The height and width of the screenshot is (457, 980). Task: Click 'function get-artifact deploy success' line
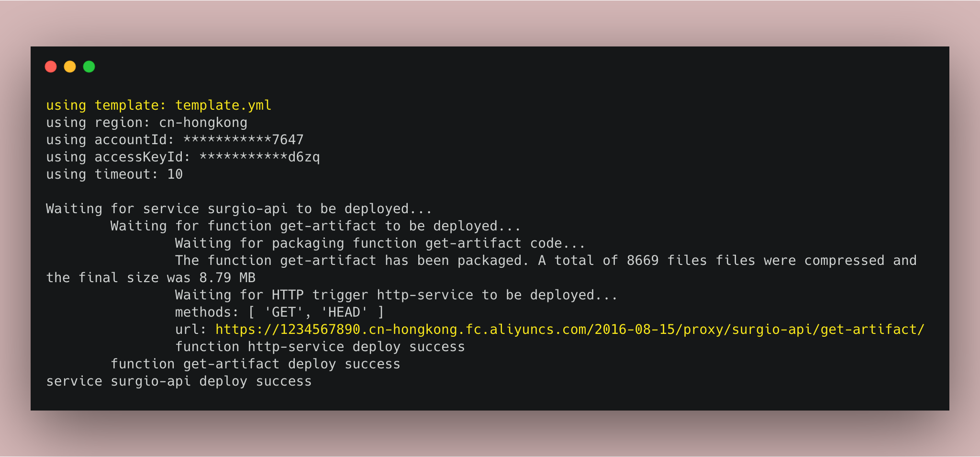(256, 364)
